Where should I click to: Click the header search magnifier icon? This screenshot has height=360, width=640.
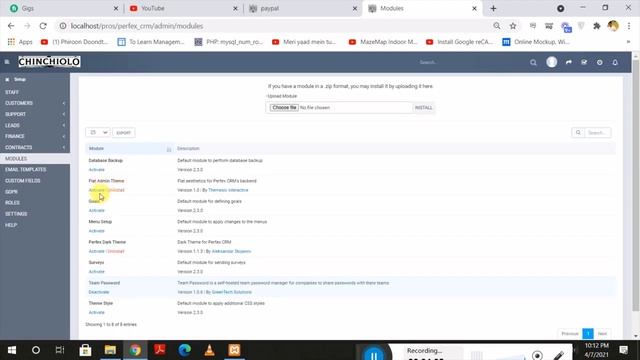533,62
